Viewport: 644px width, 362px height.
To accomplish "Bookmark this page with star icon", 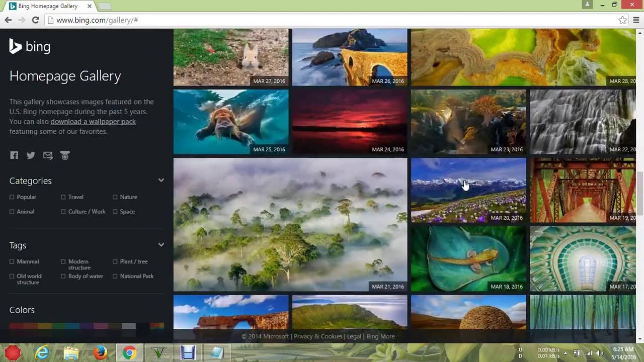I will (622, 20).
